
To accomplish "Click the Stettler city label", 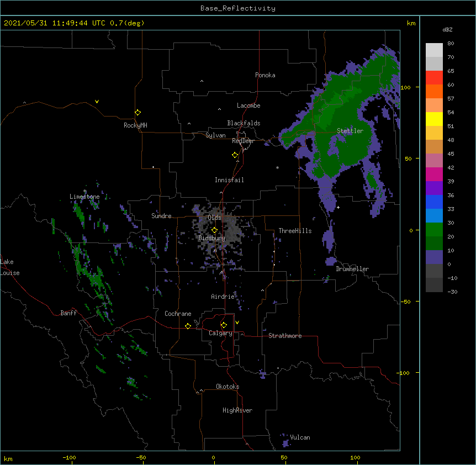I will click(x=350, y=131).
